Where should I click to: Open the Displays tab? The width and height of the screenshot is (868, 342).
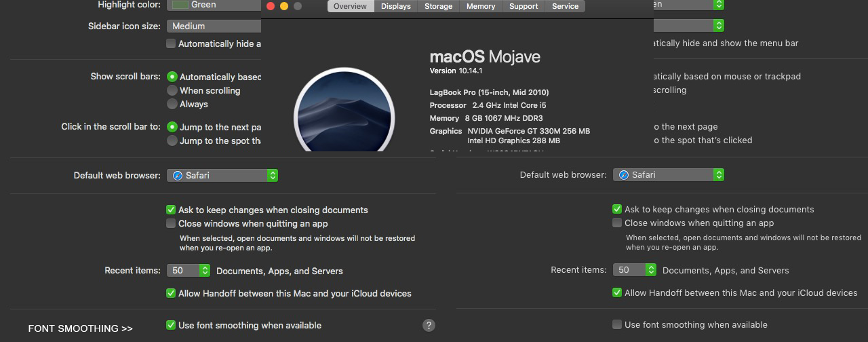(395, 6)
